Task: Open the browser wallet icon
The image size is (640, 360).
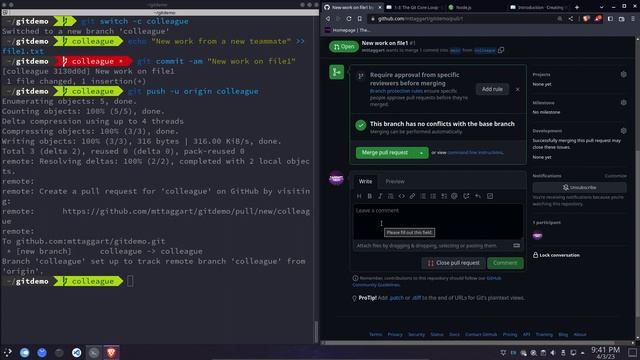Action: tap(622, 18)
